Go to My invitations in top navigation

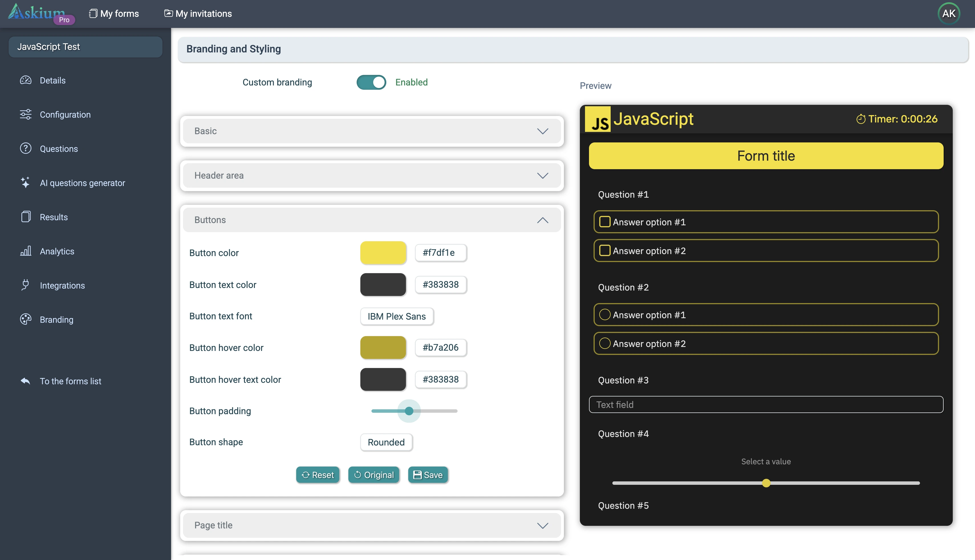tap(198, 13)
